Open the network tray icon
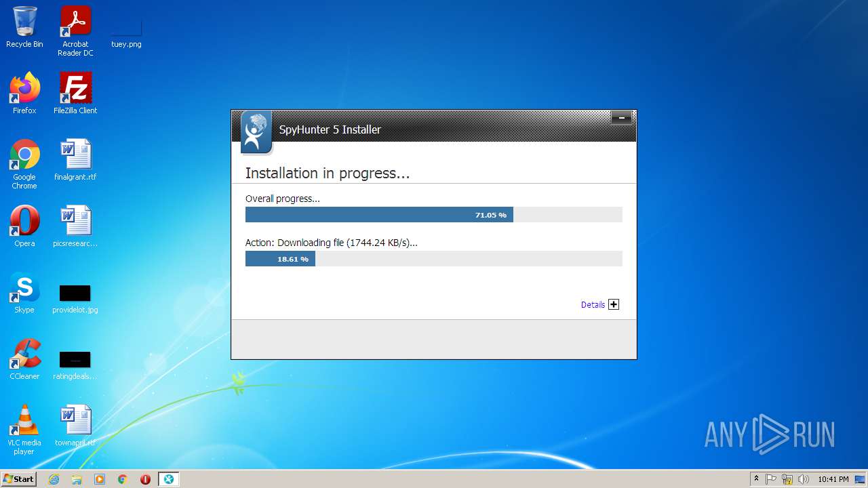This screenshot has width=868, height=488. point(787,479)
